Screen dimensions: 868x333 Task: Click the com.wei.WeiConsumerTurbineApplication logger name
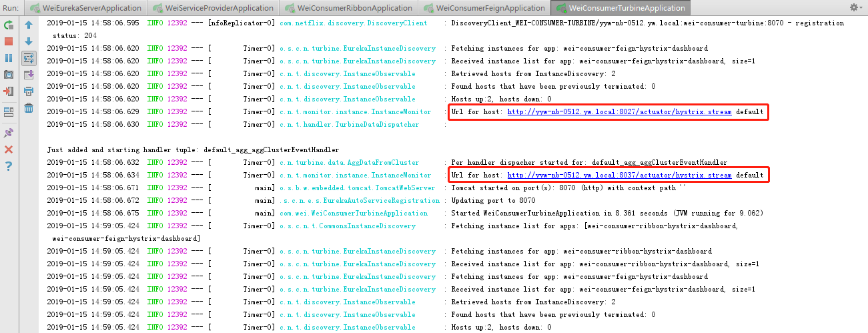click(x=354, y=214)
